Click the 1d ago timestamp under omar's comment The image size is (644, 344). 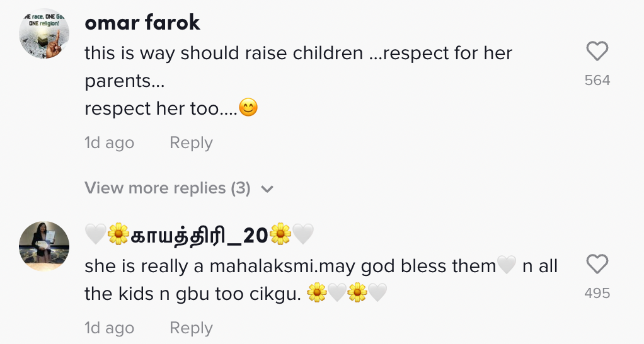[109, 143]
